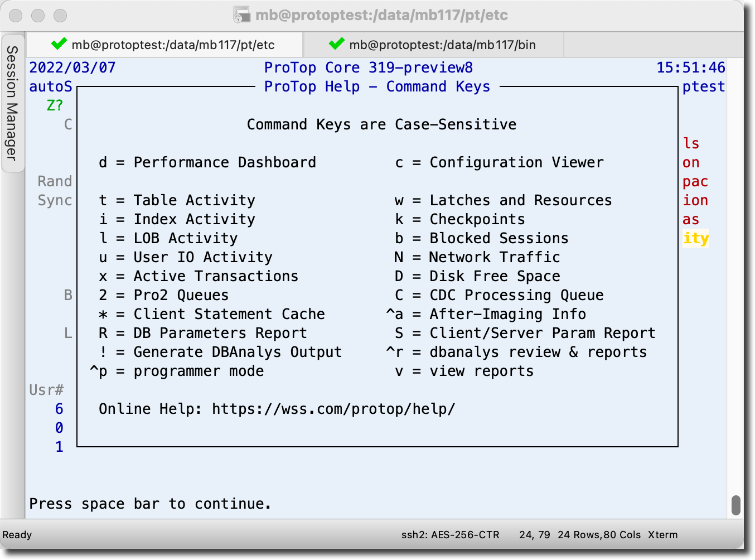Click 'Xterm' emulation status entry
The height and width of the screenshot is (560, 755).
(663, 535)
